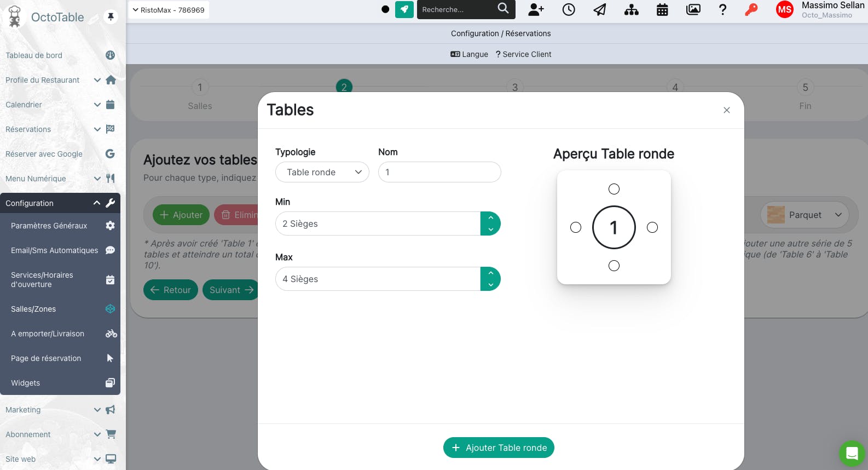Expand the Menu Numérique section
Image resolution: width=868 pixels, height=470 pixels.
[x=97, y=179]
